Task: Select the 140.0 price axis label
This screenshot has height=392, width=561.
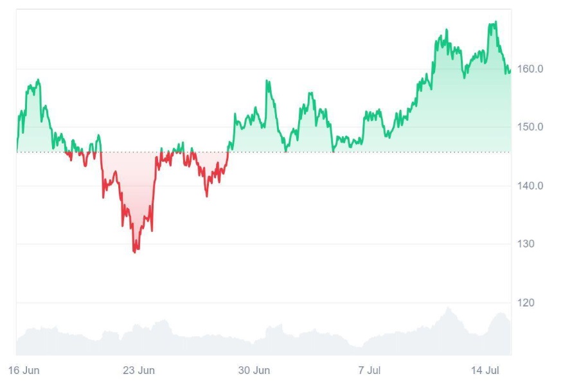Action: click(x=531, y=186)
